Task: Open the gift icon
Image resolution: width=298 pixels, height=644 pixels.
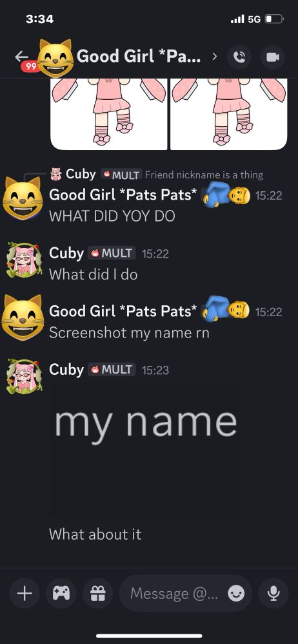Action: 98,593
